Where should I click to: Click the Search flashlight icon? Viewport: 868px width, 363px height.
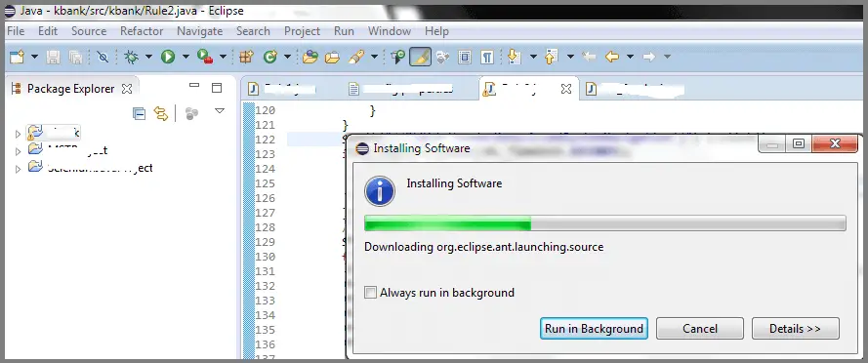tap(357, 57)
